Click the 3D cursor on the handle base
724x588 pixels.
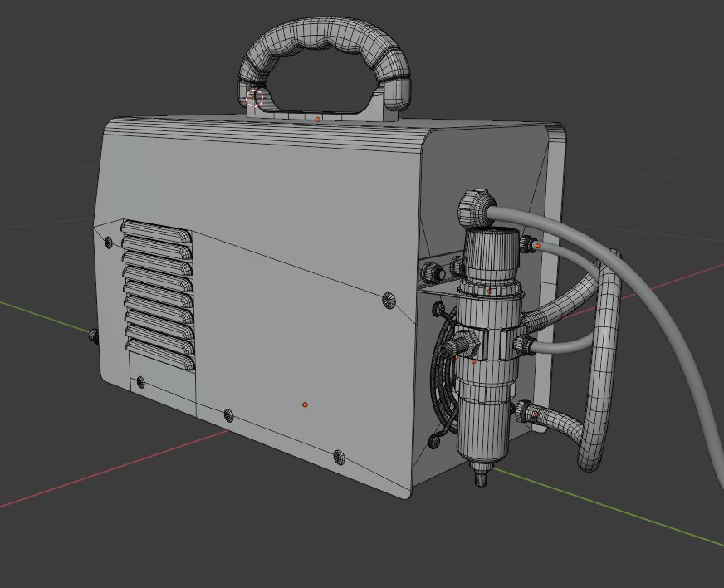point(254,98)
